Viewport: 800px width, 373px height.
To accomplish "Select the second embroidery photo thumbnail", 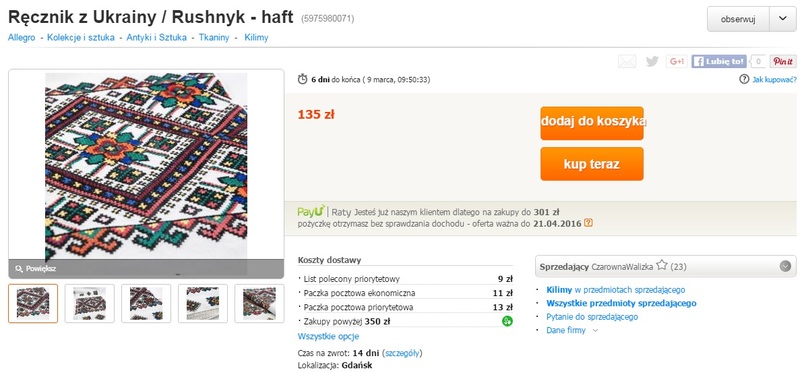I will click(90, 304).
